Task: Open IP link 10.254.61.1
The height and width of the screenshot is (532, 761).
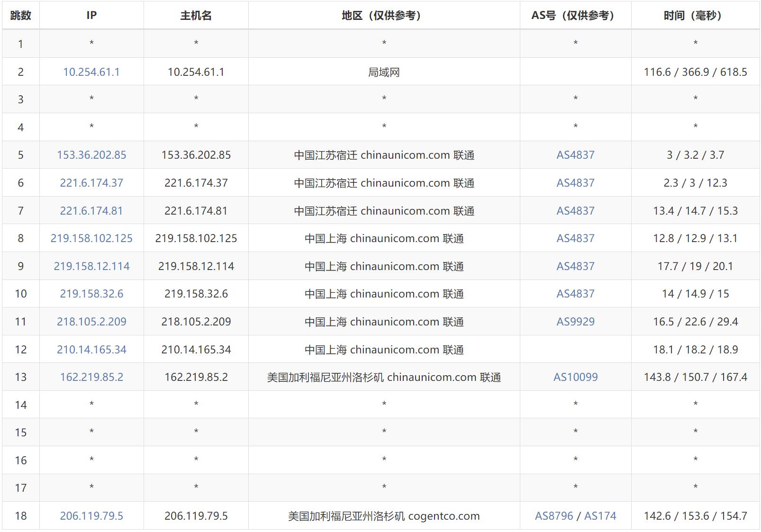Action: click(x=91, y=72)
